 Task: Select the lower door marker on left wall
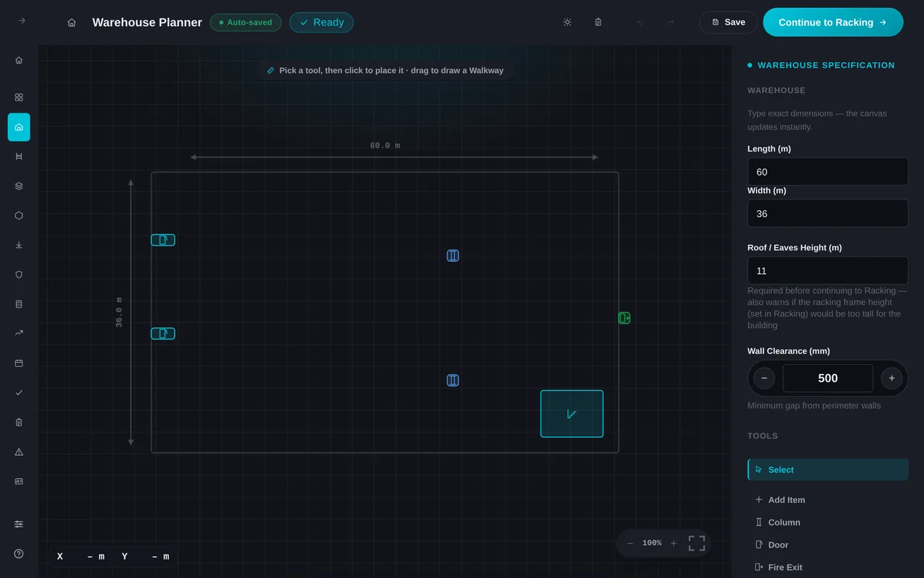[163, 334]
